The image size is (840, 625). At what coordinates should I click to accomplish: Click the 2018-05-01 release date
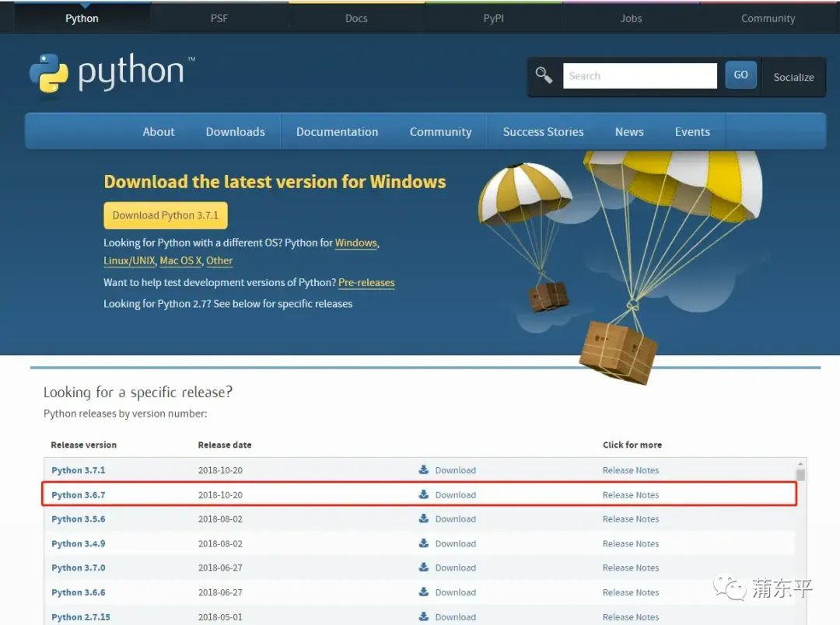tap(220, 617)
